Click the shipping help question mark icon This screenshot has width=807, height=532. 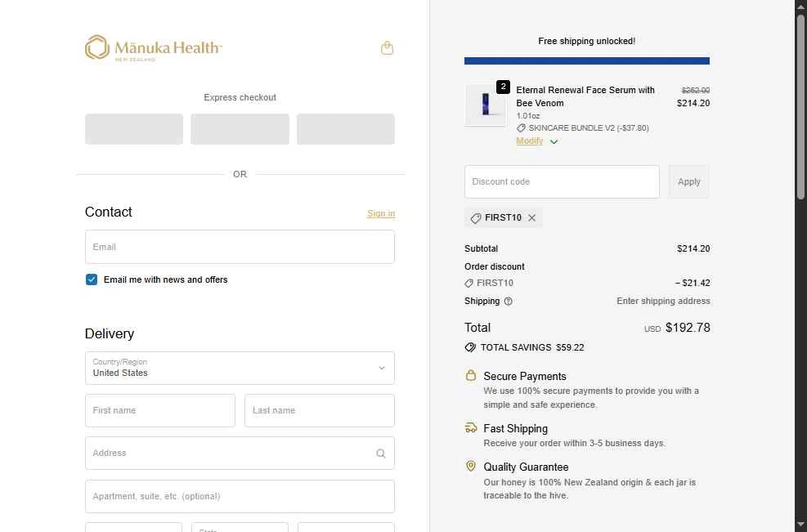[508, 302]
